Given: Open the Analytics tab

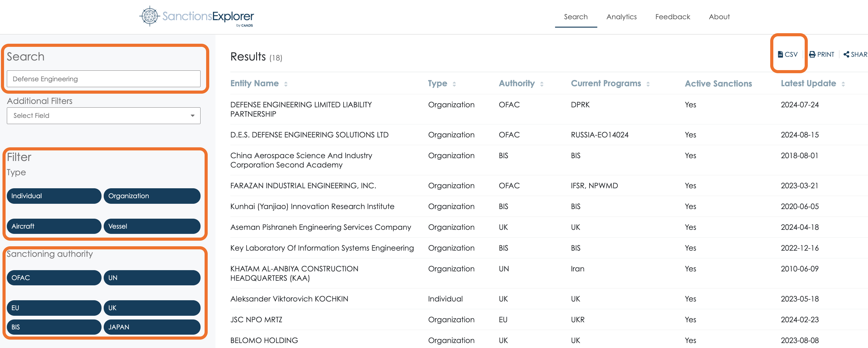Looking at the screenshot, I should [x=621, y=17].
